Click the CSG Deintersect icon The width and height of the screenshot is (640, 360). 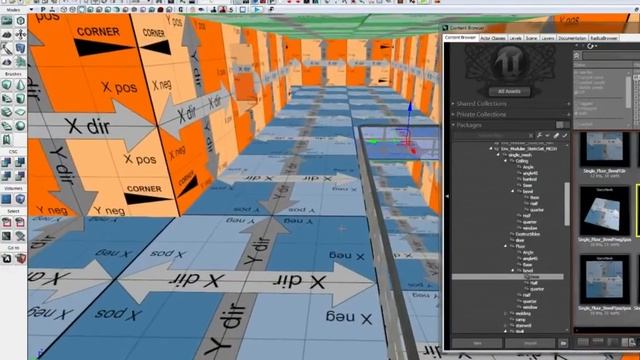pos(20,176)
